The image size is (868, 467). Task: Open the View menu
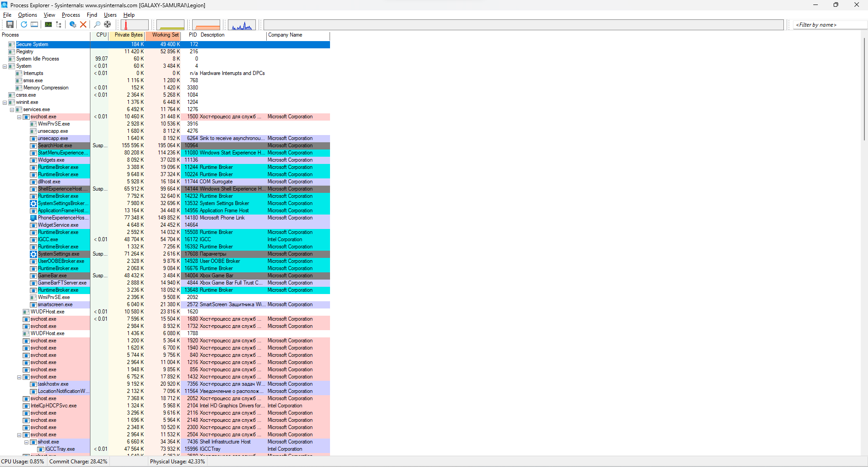(x=49, y=15)
